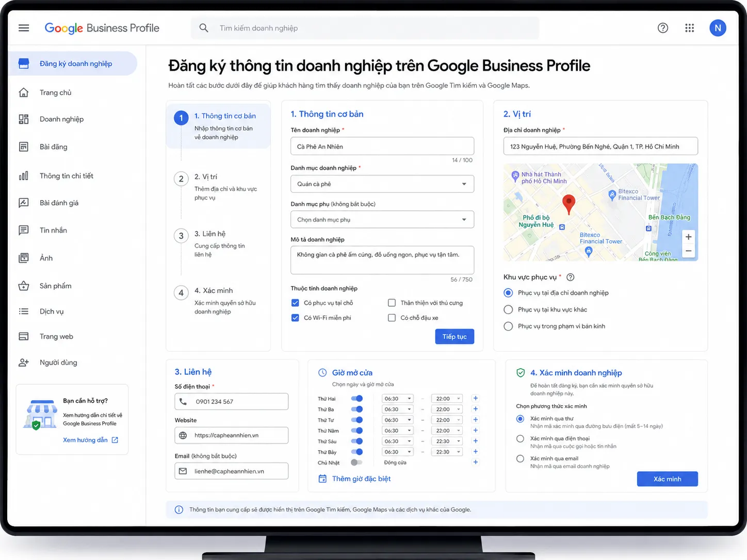
Task: Open Thứ Sáu closing time dropdown
Action: [446, 441]
